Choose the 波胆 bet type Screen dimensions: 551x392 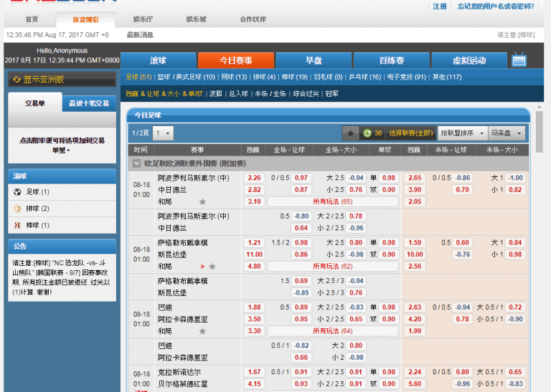pos(216,94)
